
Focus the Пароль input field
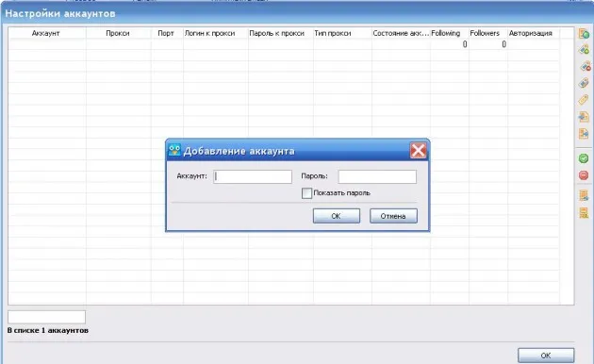pos(377,176)
